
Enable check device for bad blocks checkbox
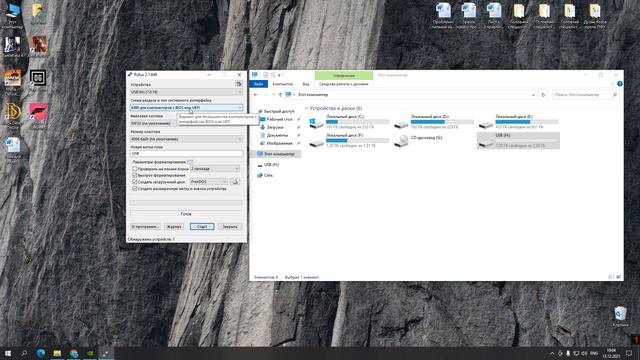(135, 169)
